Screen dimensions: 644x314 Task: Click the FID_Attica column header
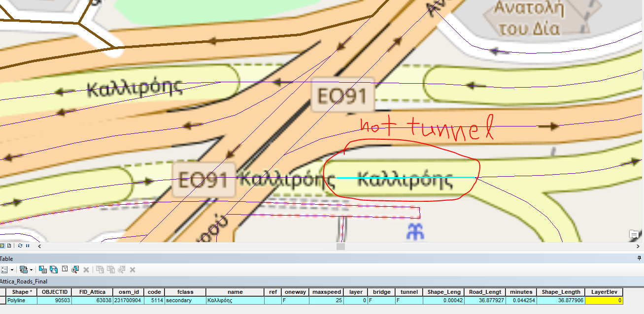tap(92, 292)
